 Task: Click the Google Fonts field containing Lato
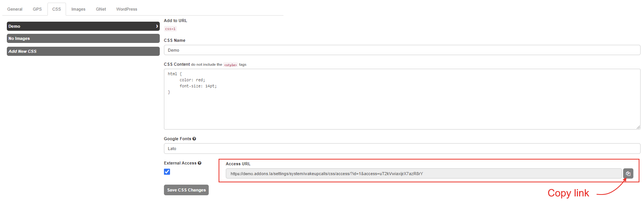coord(402,149)
